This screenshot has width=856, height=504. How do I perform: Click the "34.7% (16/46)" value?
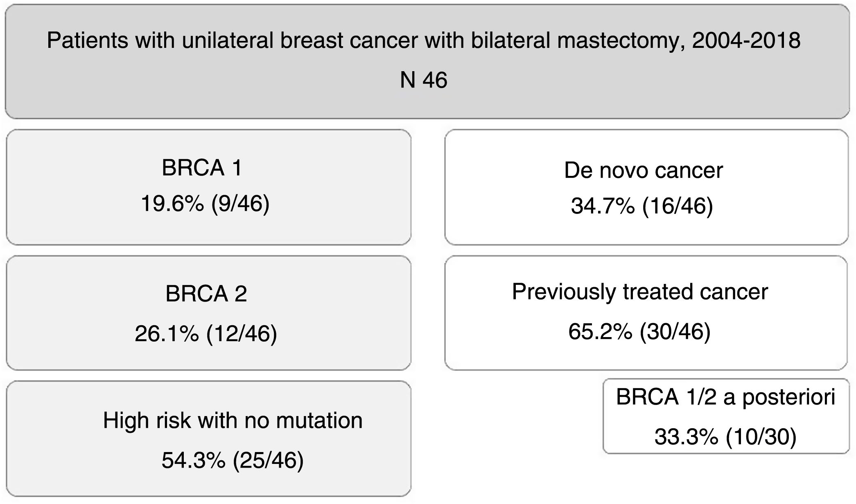click(x=642, y=206)
